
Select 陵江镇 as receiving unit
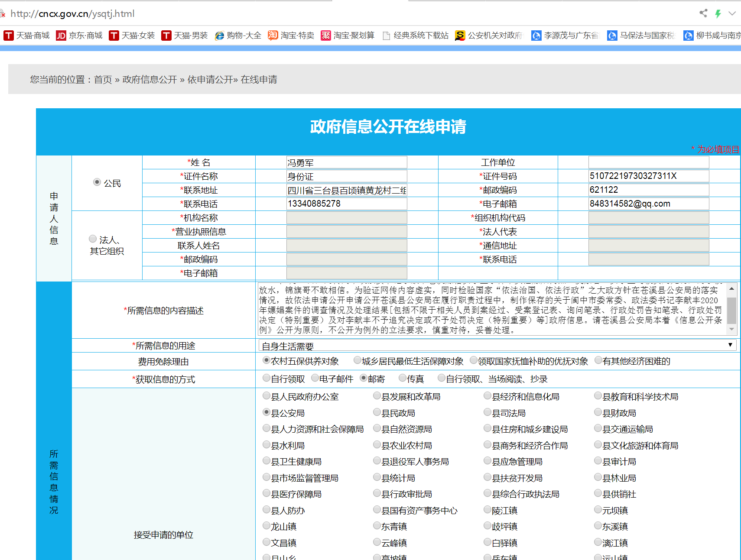pos(487,510)
